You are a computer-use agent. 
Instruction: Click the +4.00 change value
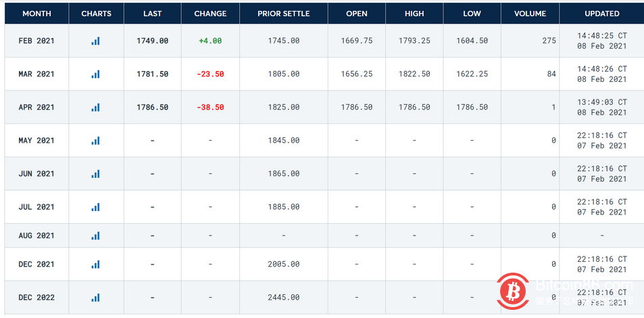pyautogui.click(x=210, y=41)
